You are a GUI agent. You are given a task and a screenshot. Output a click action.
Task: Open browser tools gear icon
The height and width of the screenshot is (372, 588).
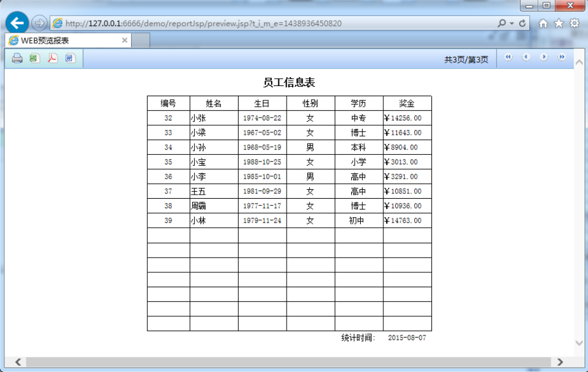tap(574, 23)
